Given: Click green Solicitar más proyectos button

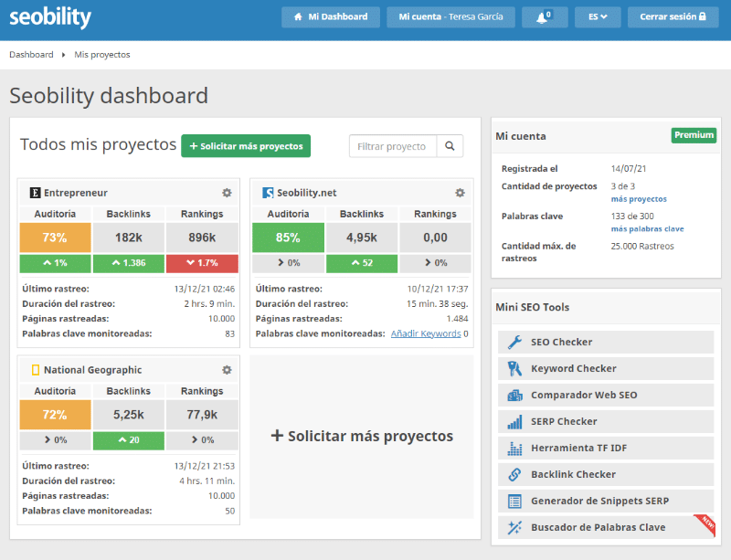Looking at the screenshot, I should pos(246,146).
